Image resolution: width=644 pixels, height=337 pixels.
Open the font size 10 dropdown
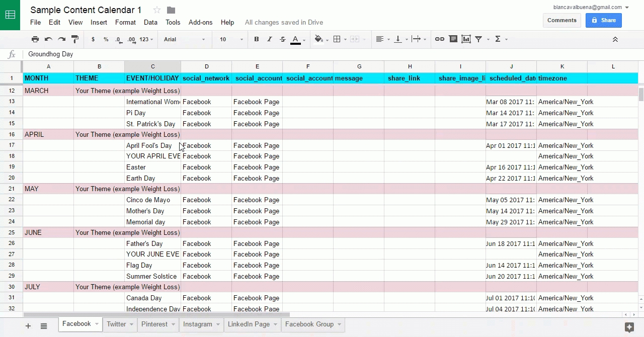click(x=231, y=39)
